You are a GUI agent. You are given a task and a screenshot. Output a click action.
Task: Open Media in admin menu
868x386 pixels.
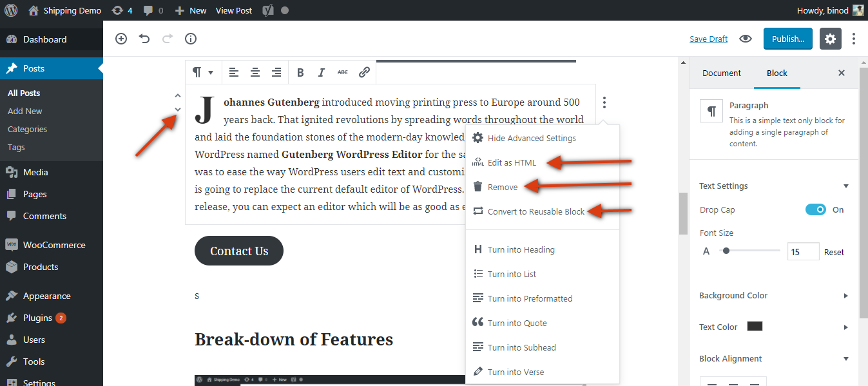coord(52,172)
